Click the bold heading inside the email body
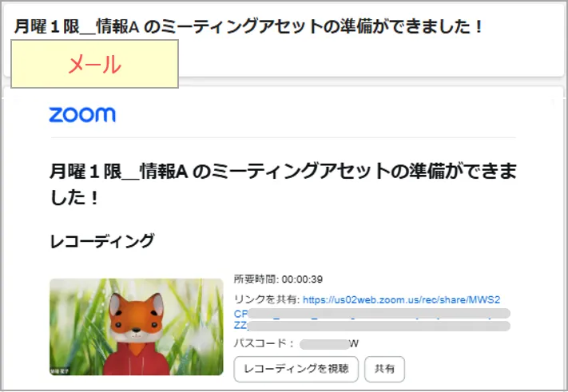The height and width of the screenshot is (392, 568). (x=283, y=184)
